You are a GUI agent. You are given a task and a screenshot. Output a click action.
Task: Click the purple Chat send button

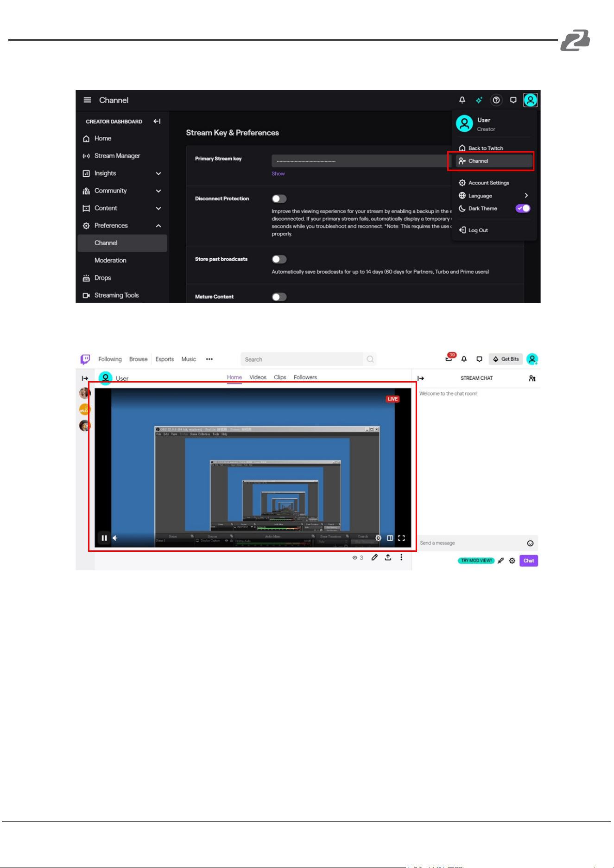point(529,561)
